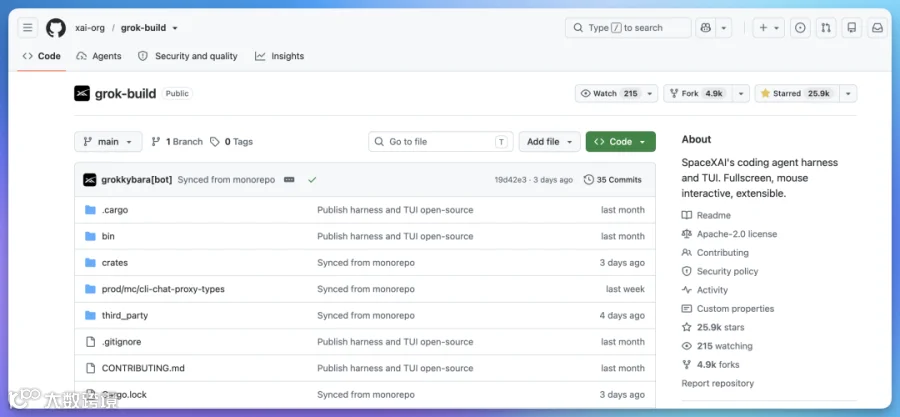Switch to Security and quality tab
Image resolution: width=900 pixels, height=417 pixels.
188,56
